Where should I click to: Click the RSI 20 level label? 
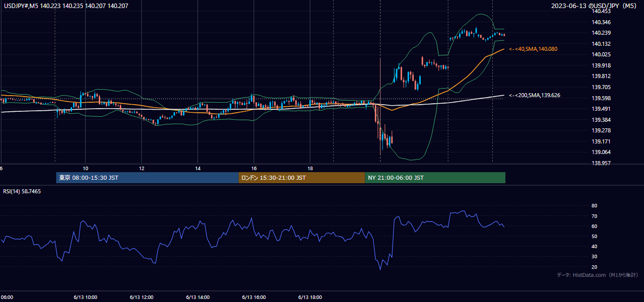(x=594, y=267)
